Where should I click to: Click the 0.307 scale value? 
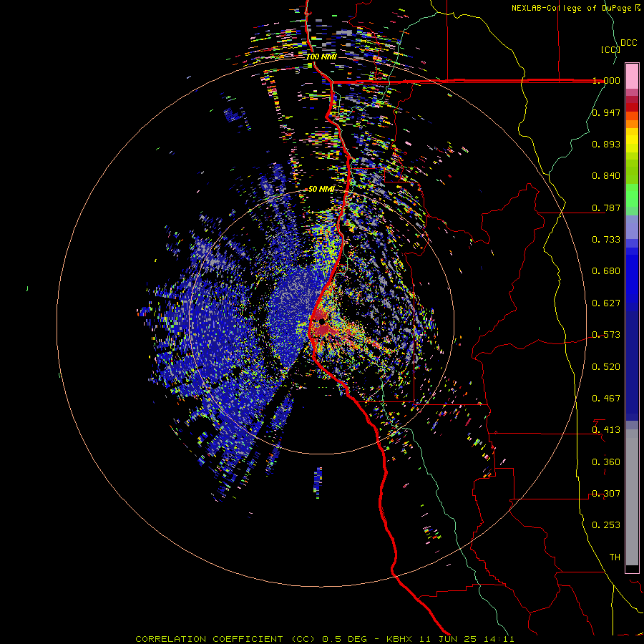pyautogui.click(x=606, y=494)
